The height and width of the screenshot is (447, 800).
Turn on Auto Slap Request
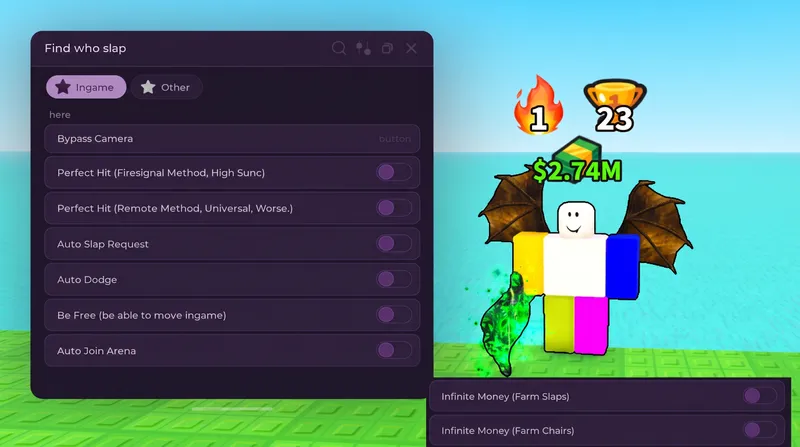pos(394,244)
